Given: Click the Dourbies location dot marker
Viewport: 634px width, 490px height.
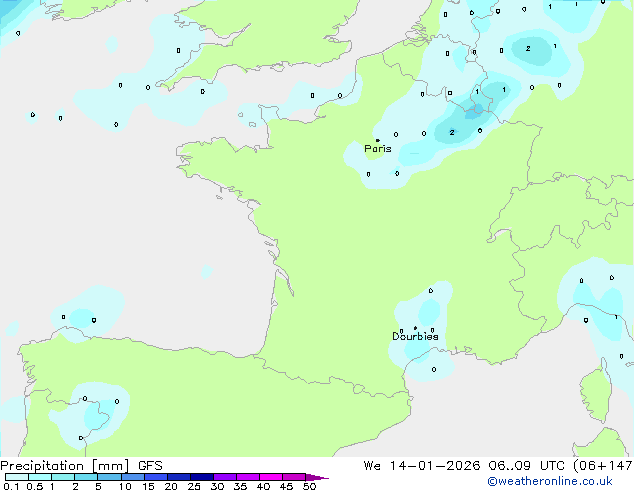Looking at the screenshot, I should coord(415,328).
